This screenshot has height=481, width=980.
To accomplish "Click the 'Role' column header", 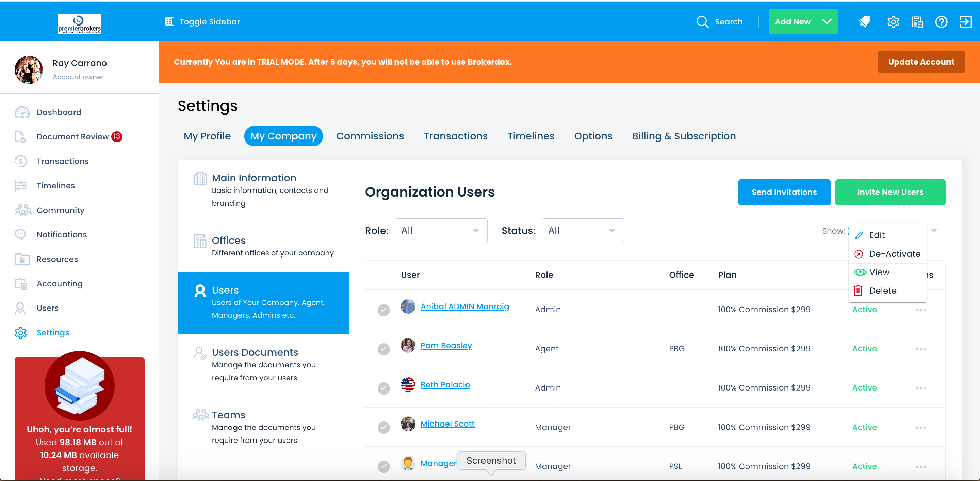I will click(x=544, y=275).
